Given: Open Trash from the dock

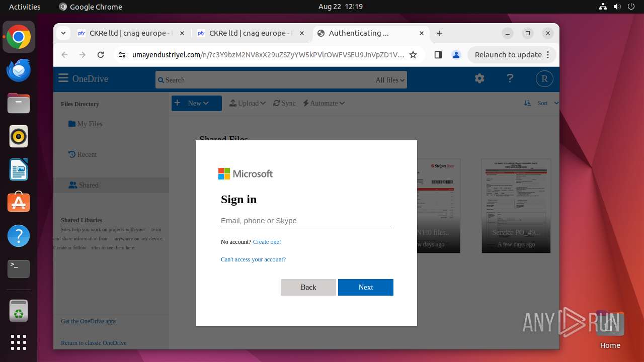Looking at the screenshot, I should (19, 311).
